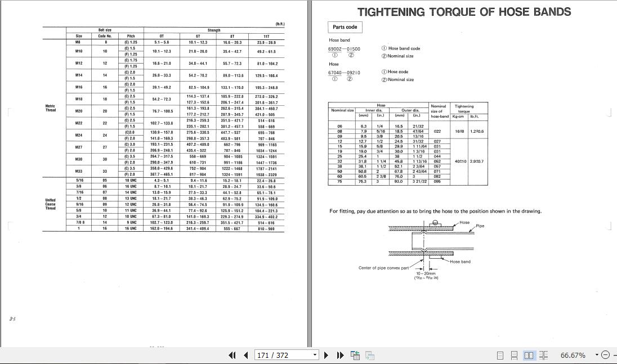Jump to the last page
Image resolution: width=617 pixels, height=364 pixels.
tap(341, 356)
